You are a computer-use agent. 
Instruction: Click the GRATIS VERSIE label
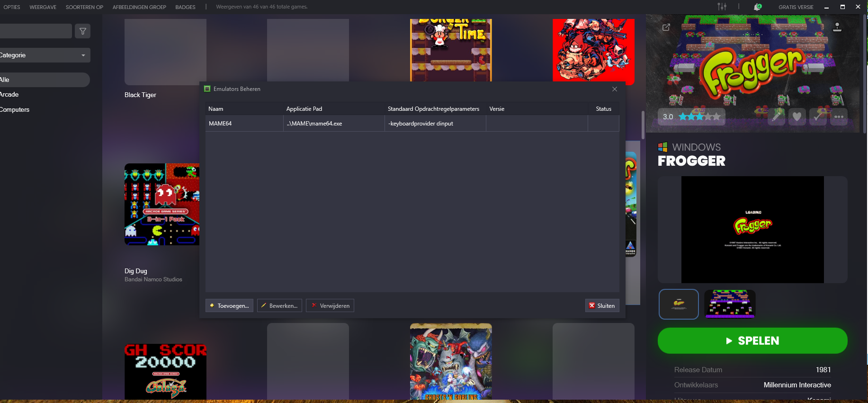(796, 7)
